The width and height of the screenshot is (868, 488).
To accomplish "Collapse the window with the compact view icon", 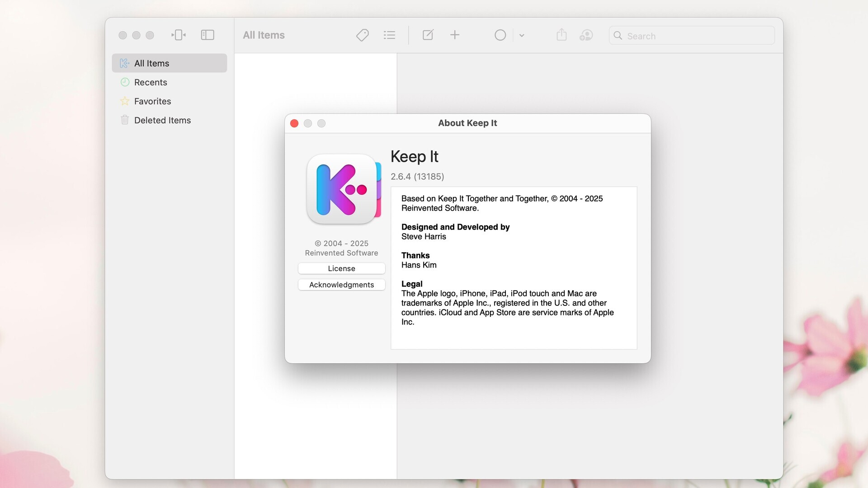I will point(179,35).
